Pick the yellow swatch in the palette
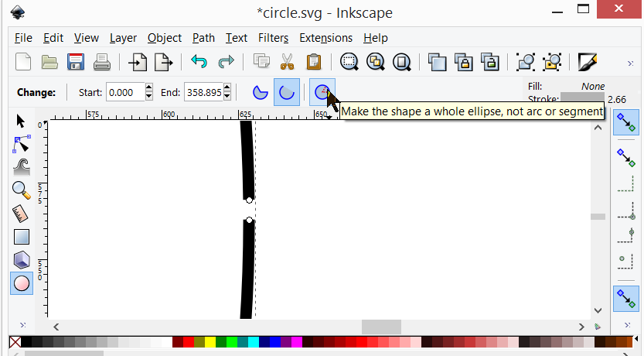644x356 pixels. pyautogui.click(x=210, y=342)
